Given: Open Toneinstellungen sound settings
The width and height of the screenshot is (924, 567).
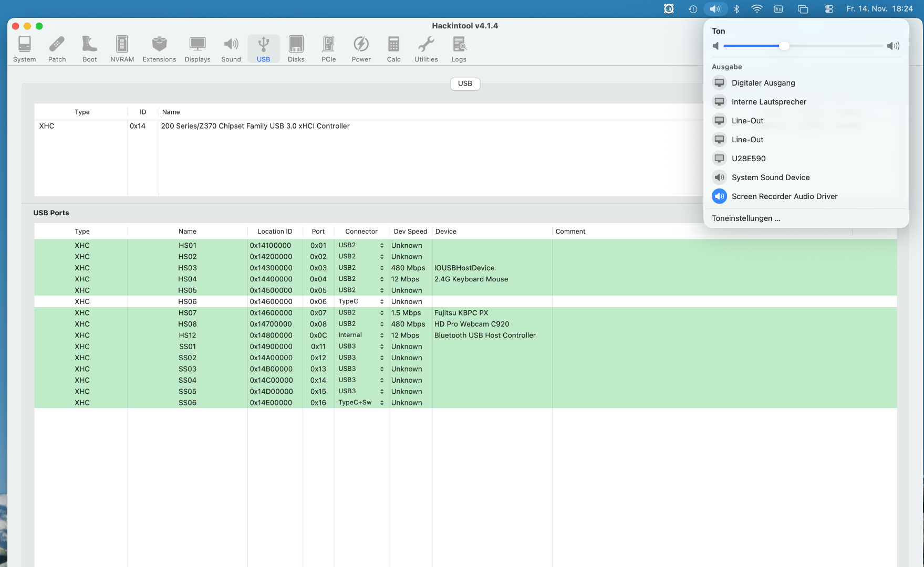Looking at the screenshot, I should click(x=746, y=218).
